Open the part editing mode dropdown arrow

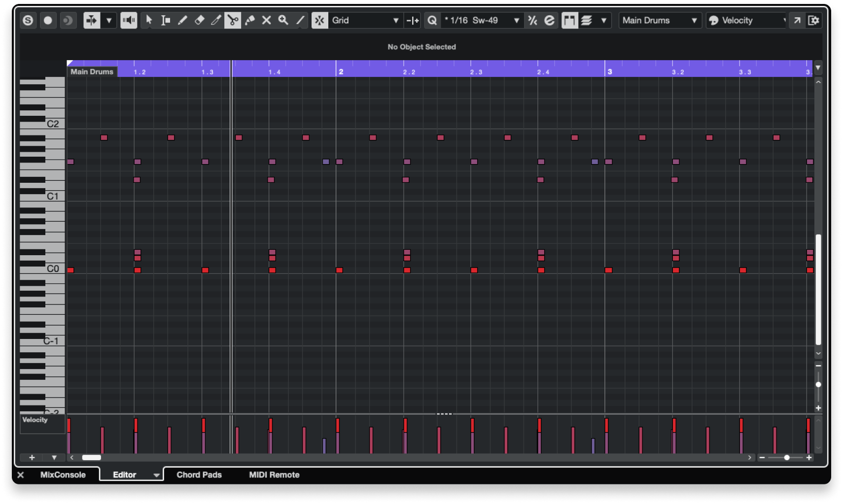[603, 20]
